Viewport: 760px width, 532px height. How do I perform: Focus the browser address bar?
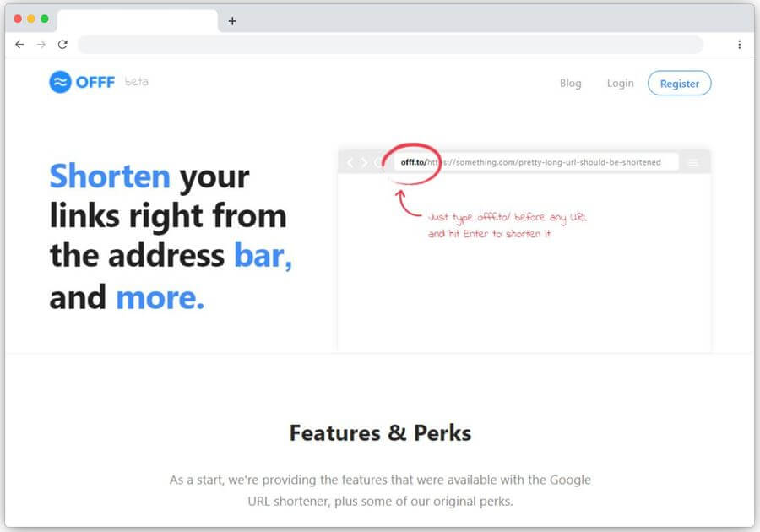pos(390,45)
